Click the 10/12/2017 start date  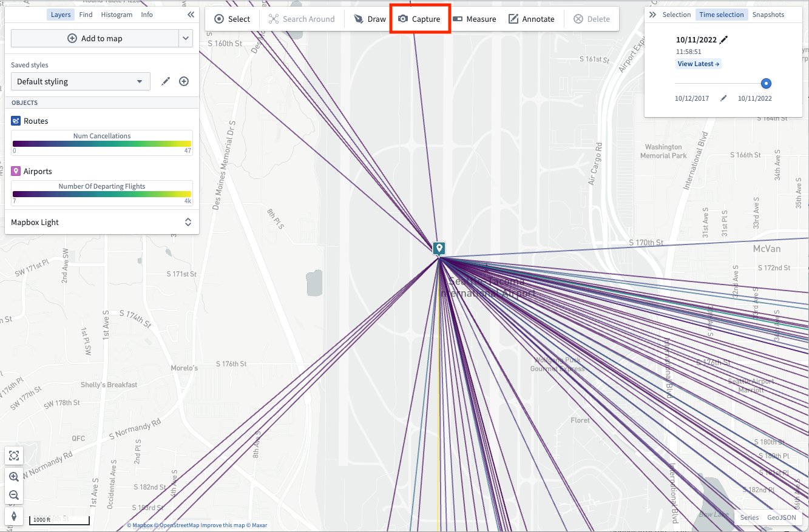(x=692, y=98)
